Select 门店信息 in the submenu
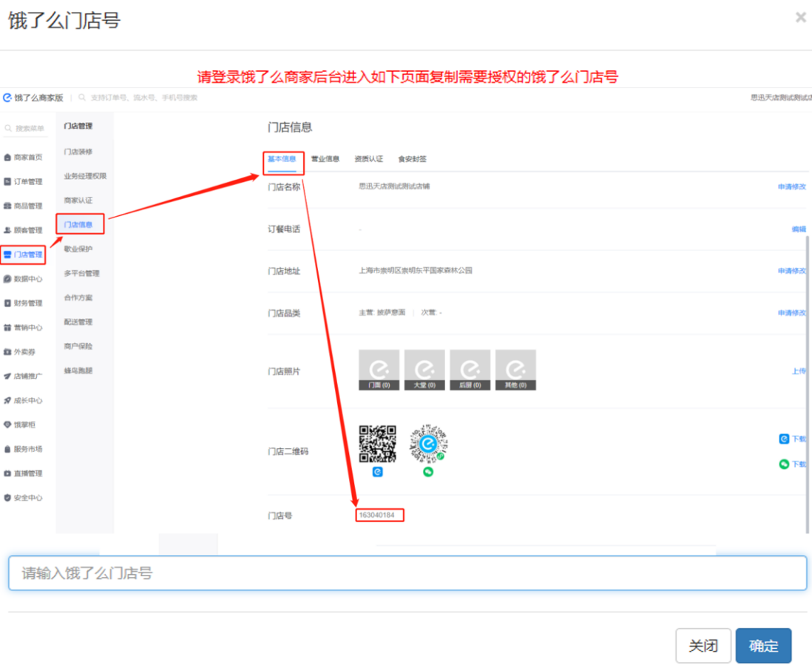 coord(78,225)
